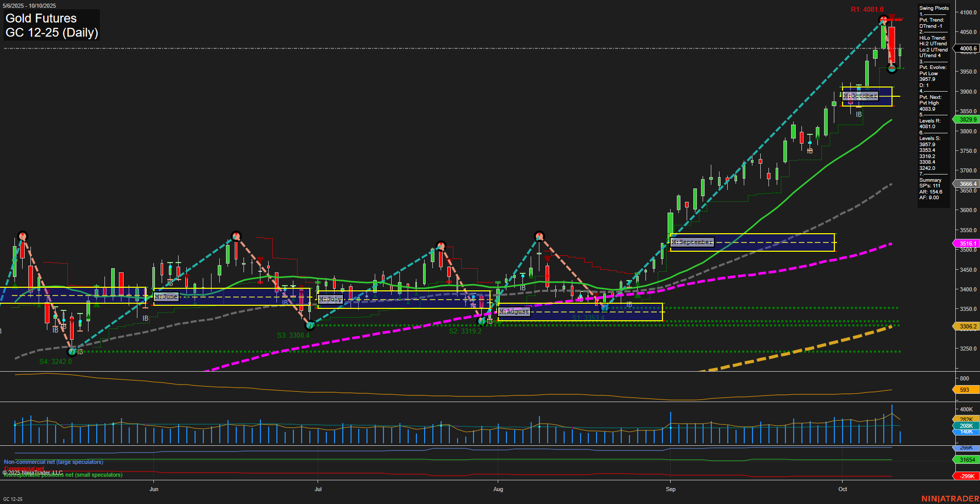Viewport: 980px width, 504px height.
Task: Expand the M:September range box label
Action: (692, 241)
